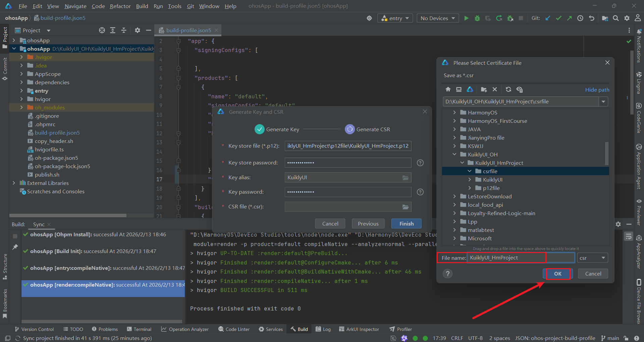Push commits with Git upward arrow icon
Viewport: 644px width, 342px height.
[569, 18]
